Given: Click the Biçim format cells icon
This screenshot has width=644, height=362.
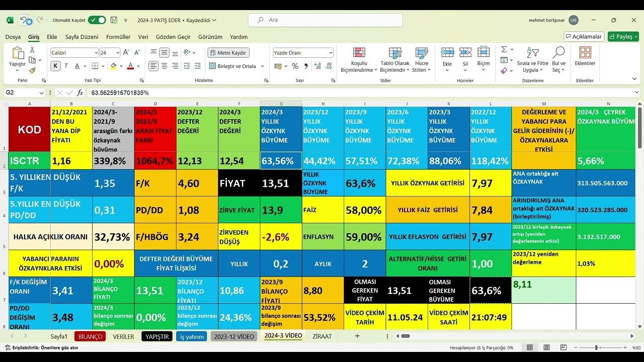Looking at the screenshot, I should click(484, 52).
